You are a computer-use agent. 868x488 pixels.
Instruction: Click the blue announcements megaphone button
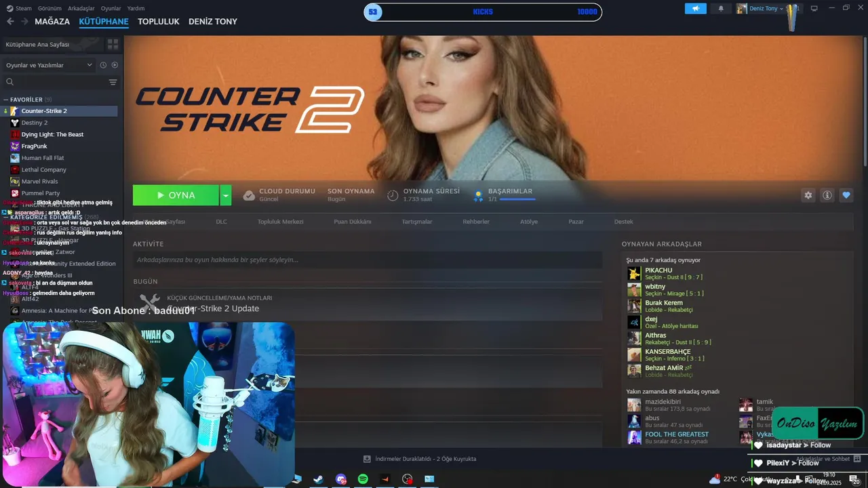(695, 9)
